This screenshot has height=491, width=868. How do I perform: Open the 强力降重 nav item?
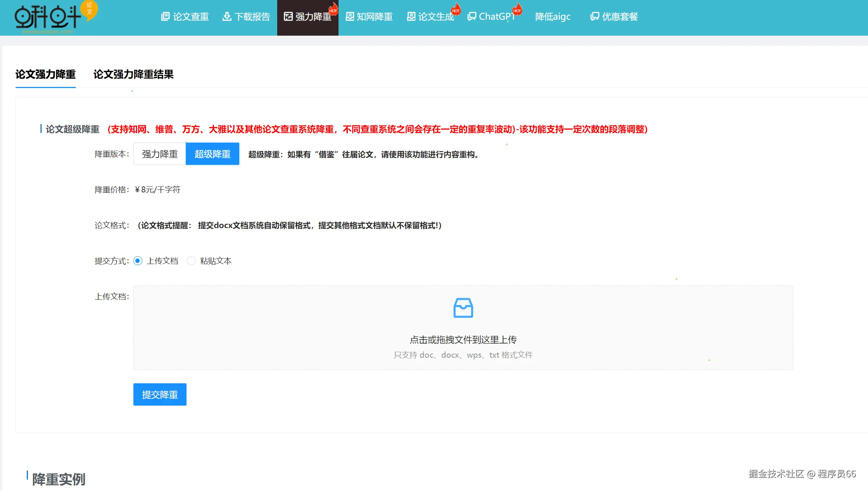[312, 17]
